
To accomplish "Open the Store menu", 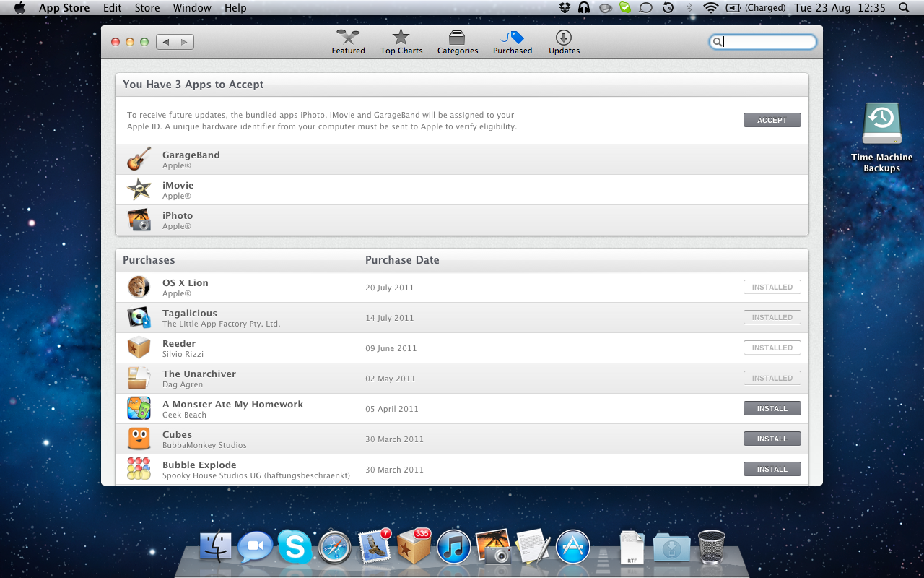I will click(147, 8).
